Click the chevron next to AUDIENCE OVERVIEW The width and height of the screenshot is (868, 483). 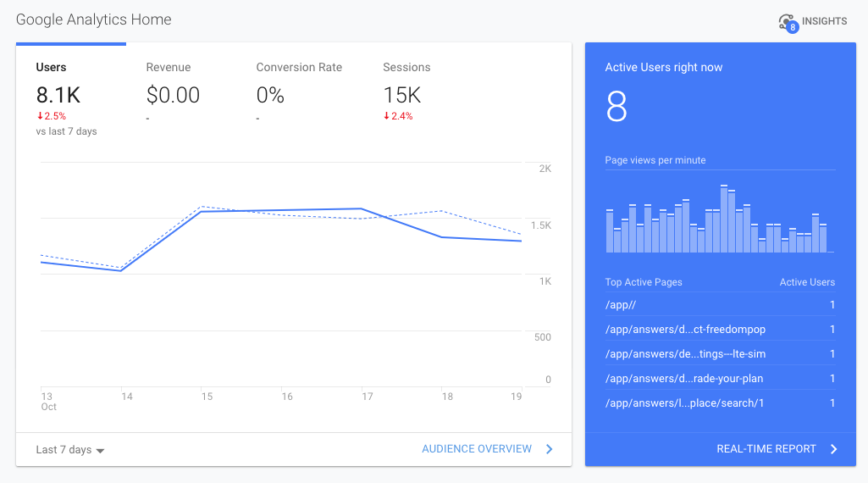[x=549, y=449]
